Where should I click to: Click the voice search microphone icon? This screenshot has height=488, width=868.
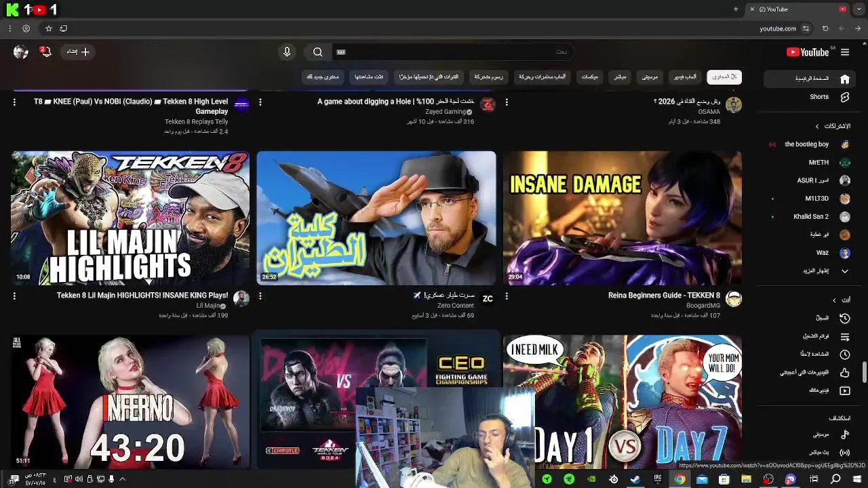click(287, 52)
